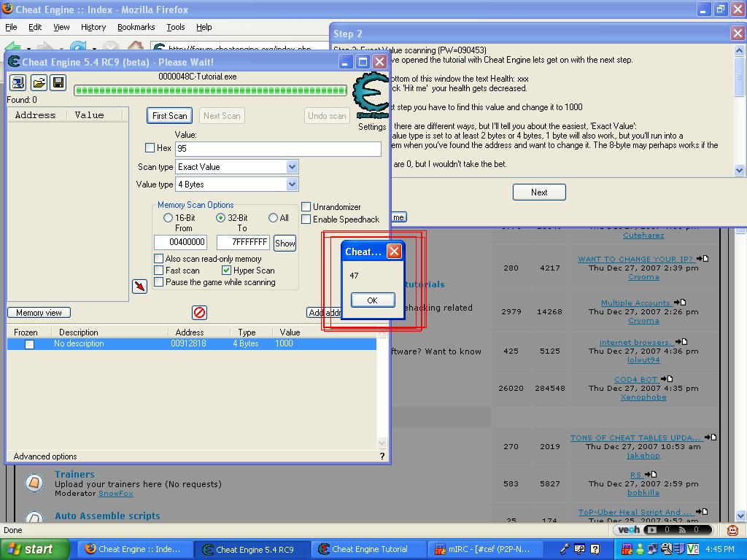Open Advanced options
The width and height of the screenshot is (747, 560).
tap(45, 456)
